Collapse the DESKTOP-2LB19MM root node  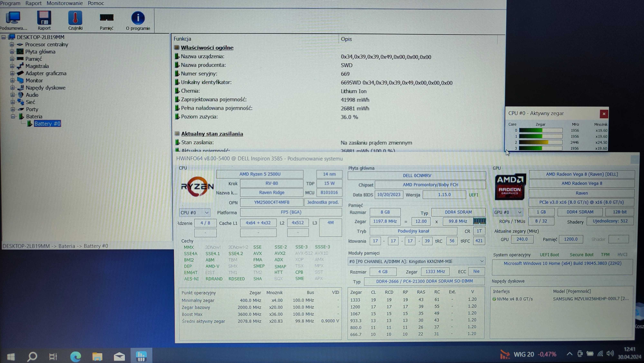click(x=4, y=37)
